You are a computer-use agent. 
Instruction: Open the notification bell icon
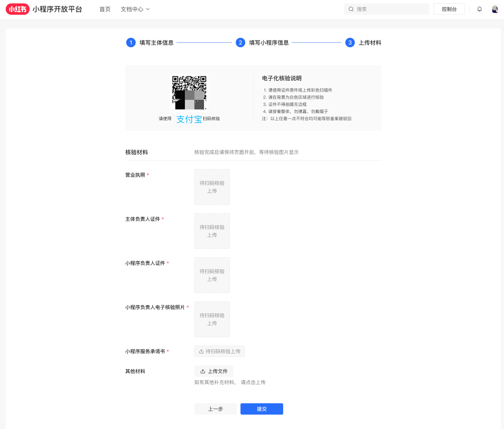[479, 9]
